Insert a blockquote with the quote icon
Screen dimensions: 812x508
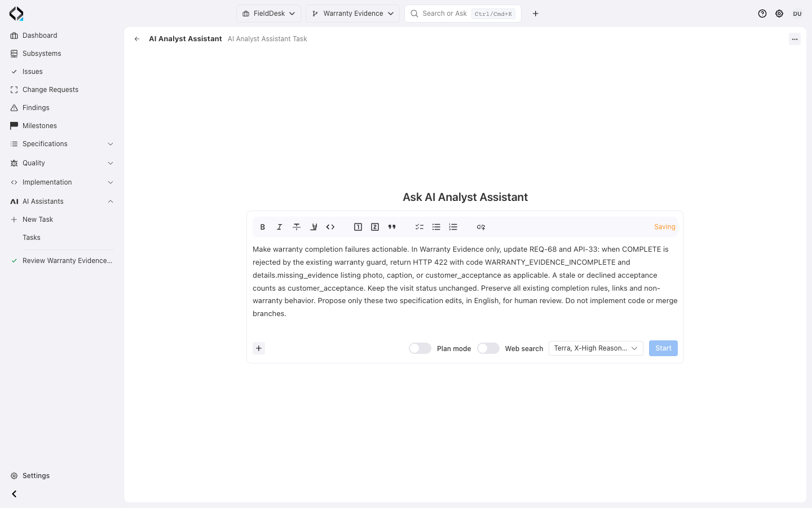pyautogui.click(x=392, y=227)
